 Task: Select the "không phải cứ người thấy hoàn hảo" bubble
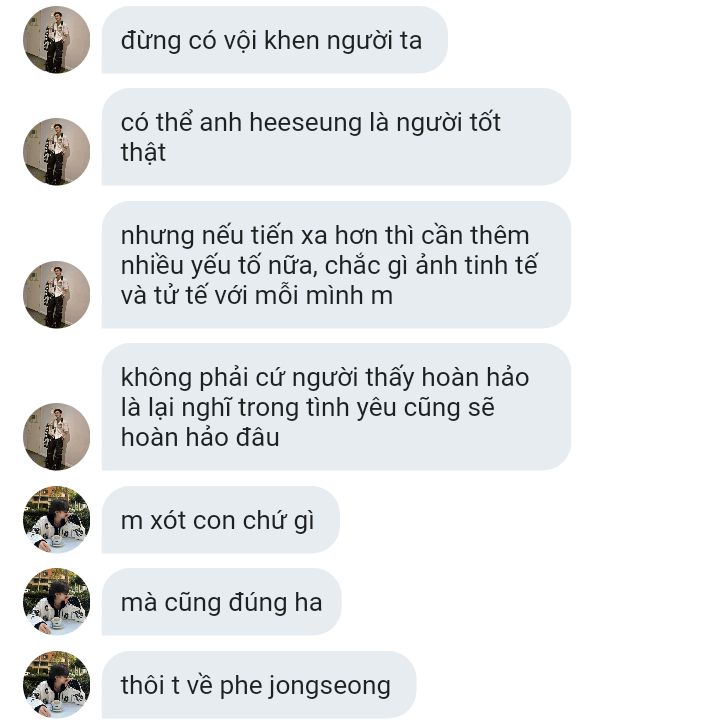[336, 407]
